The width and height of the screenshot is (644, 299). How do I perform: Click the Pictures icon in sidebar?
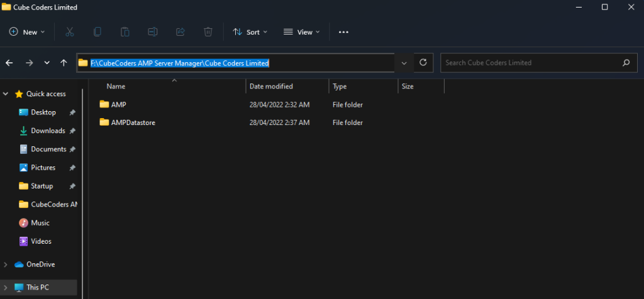coord(24,168)
